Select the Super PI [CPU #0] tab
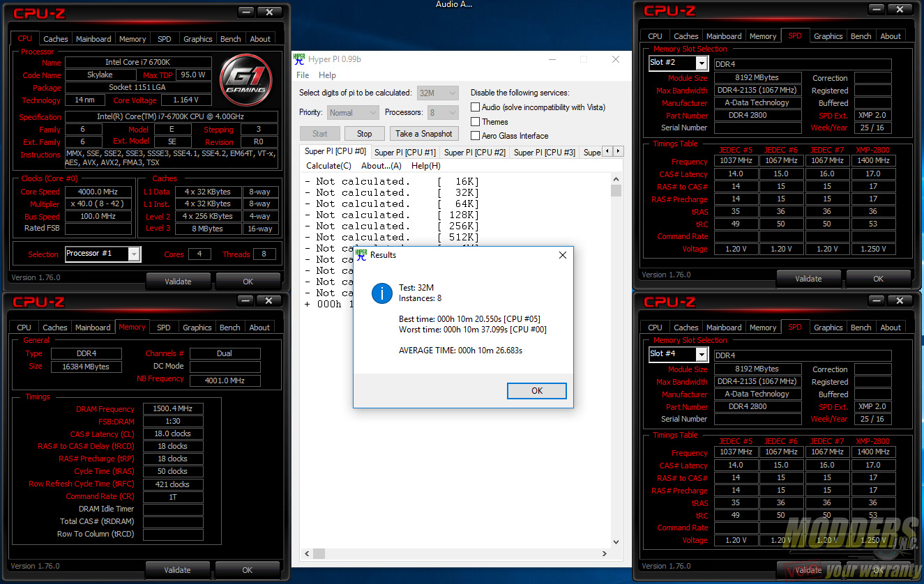924x584 pixels. (x=335, y=151)
